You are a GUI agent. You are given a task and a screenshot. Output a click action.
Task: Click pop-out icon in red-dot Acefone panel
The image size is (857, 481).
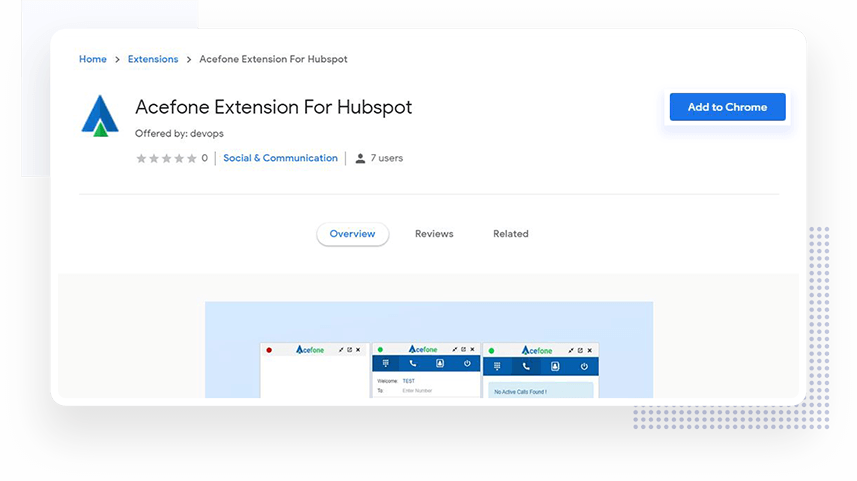coord(350,350)
